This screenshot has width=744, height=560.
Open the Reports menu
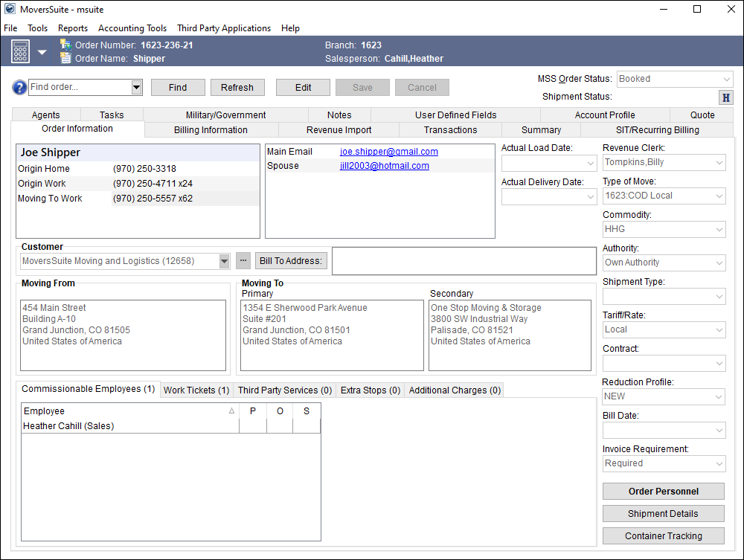(73, 28)
